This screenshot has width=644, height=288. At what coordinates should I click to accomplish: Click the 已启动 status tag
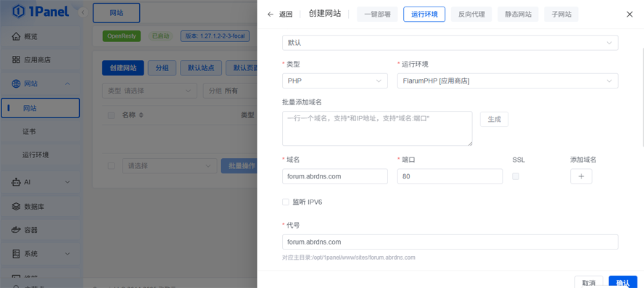coord(160,36)
